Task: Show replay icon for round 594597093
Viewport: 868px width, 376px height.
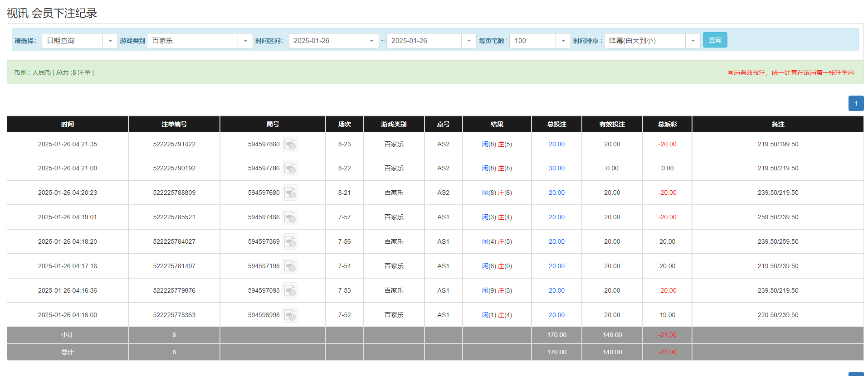Action: 290,291
